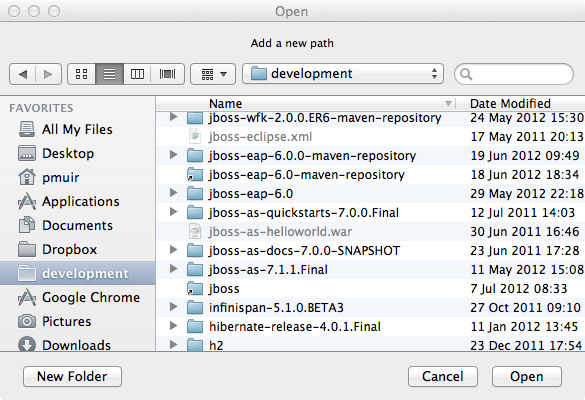
Task: Expand infinispan-5.1.0.BETA3 folder
Action: tap(173, 307)
